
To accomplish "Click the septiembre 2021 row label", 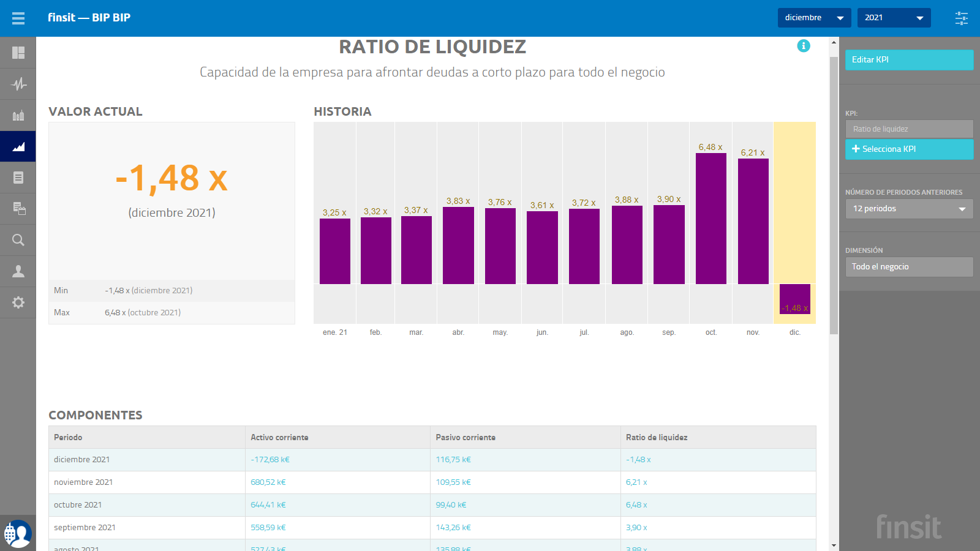I will [85, 528].
